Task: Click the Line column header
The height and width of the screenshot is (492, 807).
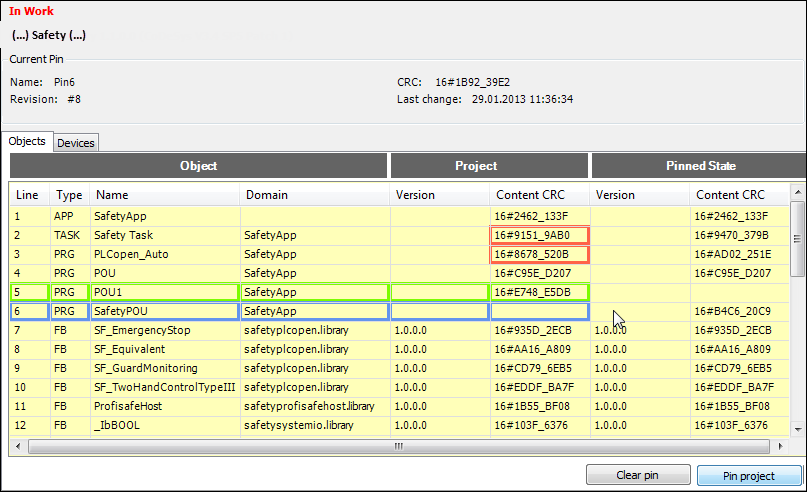Action: pyautogui.click(x=29, y=195)
